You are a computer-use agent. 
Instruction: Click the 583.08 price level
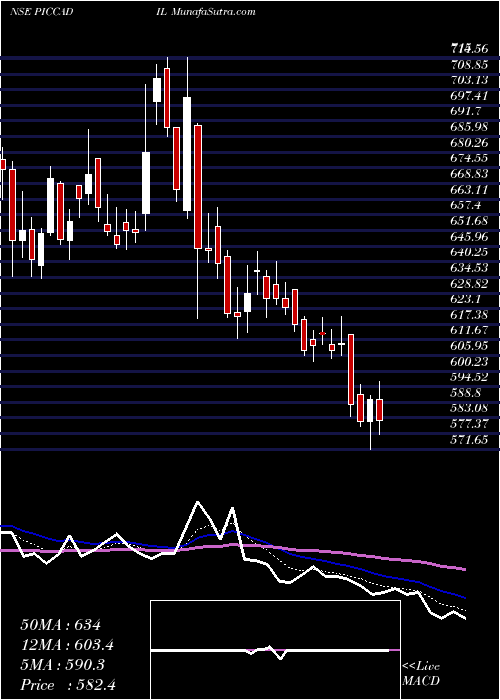(x=468, y=408)
